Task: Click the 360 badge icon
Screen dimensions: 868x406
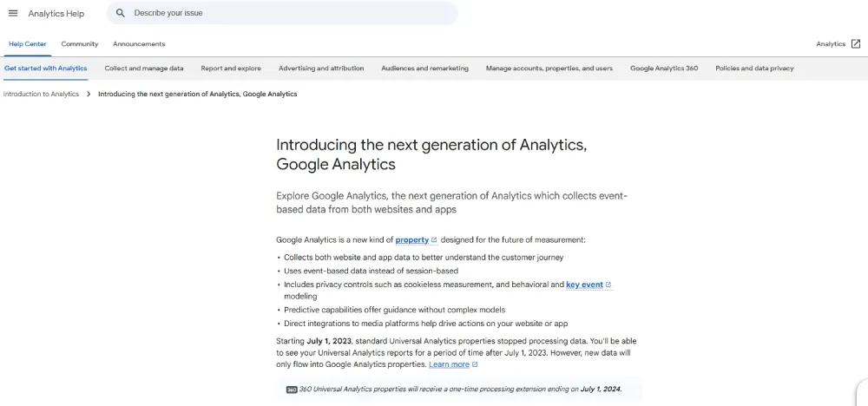Action: (292, 390)
